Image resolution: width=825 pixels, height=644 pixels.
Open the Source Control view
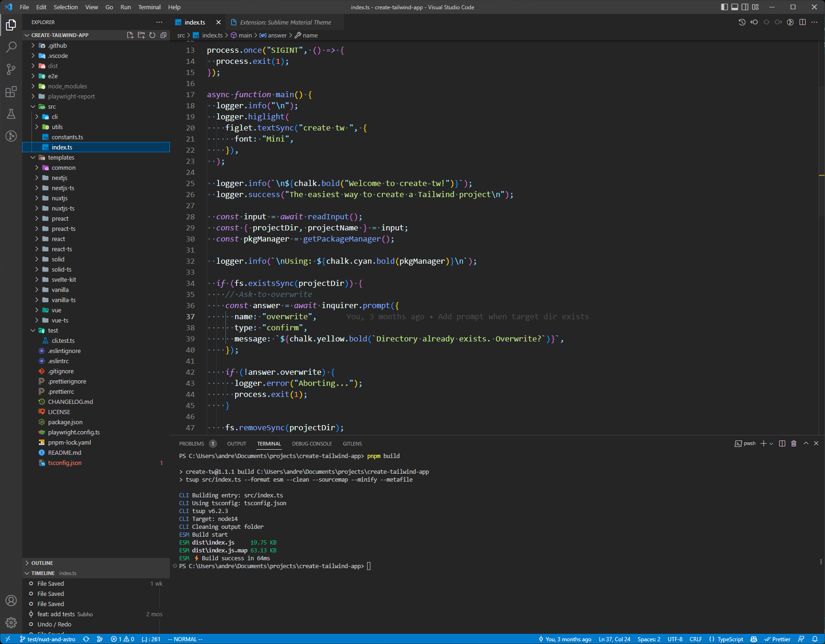11,69
